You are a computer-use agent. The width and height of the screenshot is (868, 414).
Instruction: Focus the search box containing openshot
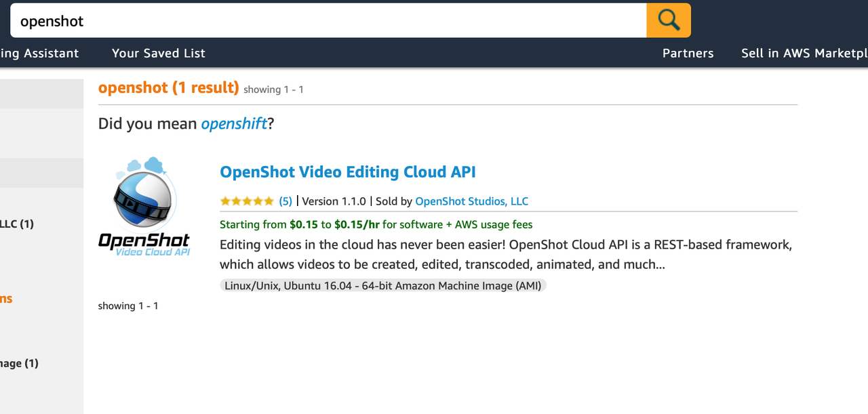[x=328, y=20]
